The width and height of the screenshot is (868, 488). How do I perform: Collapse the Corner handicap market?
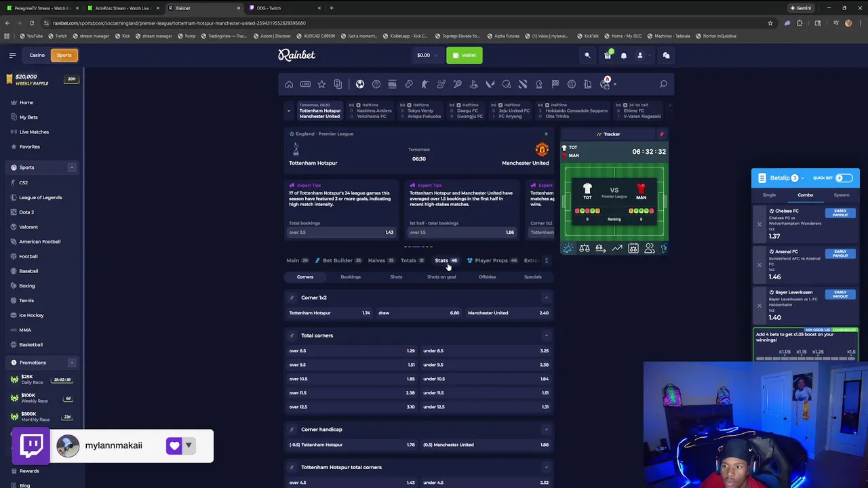(x=546, y=430)
